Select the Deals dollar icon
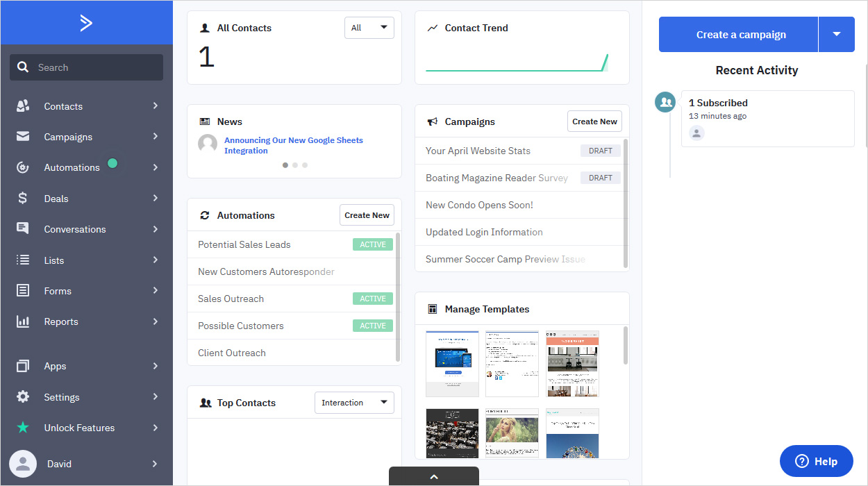Viewport: 868px width, 486px height. (23, 199)
